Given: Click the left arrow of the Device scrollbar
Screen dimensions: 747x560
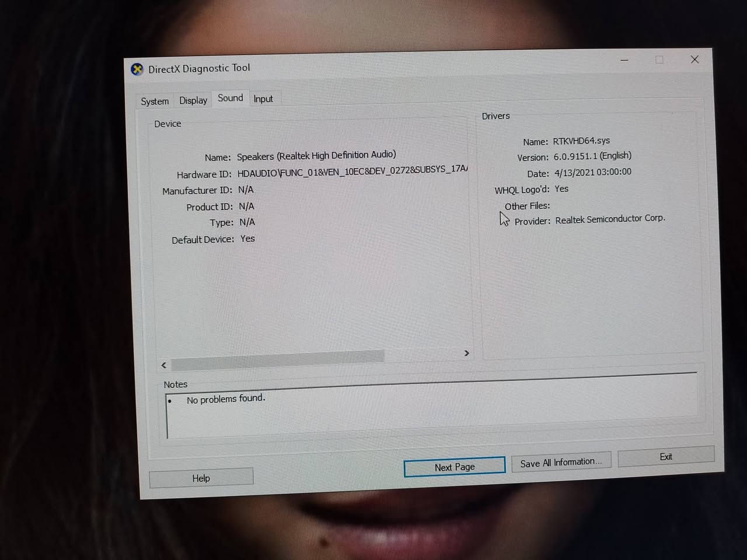Looking at the screenshot, I should click(x=164, y=365).
